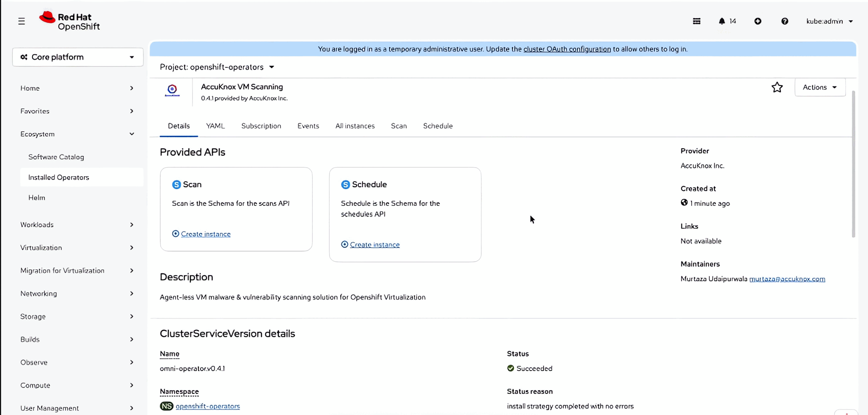The image size is (868, 415).
Task: Open the openshift-operators namespace link
Action: pos(208,406)
